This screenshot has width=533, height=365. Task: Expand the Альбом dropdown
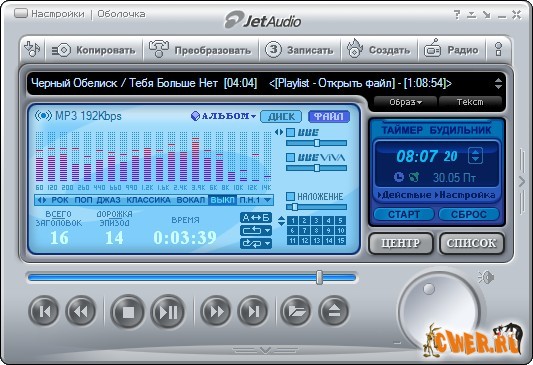pos(223,116)
